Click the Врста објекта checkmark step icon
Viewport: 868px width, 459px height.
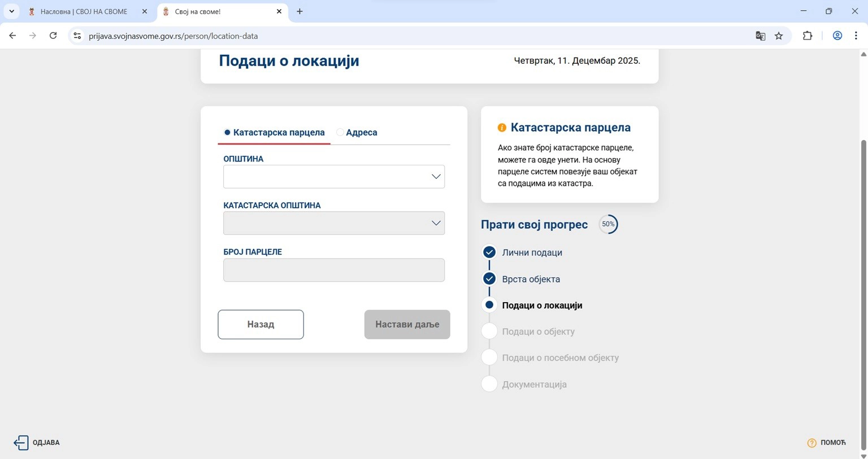489,278
